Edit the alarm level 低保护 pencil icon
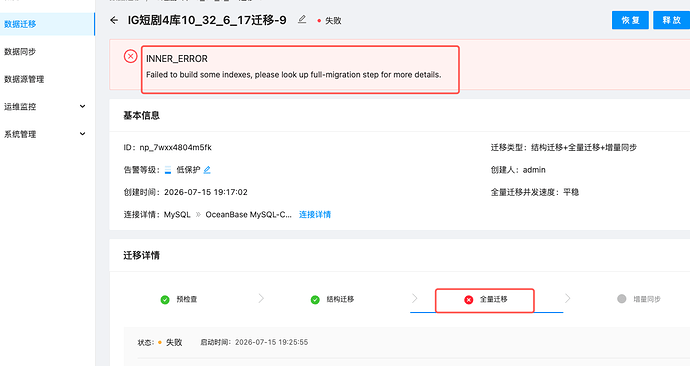Screen dimensions: 690x366 point(207,170)
